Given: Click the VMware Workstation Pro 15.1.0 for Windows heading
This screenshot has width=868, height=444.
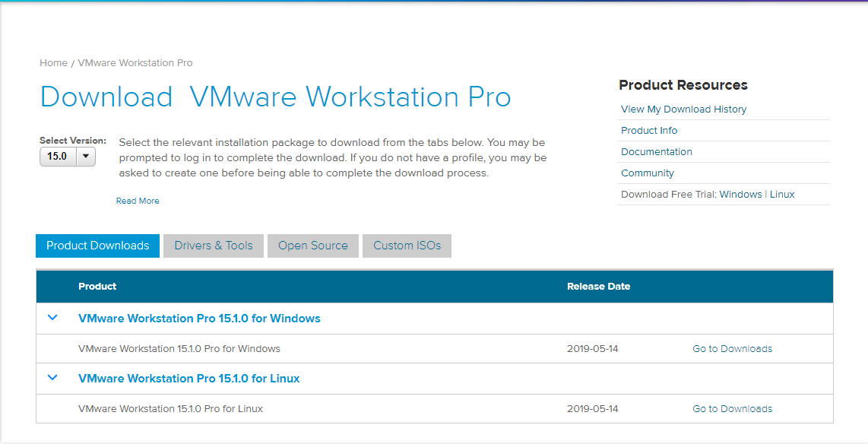Looking at the screenshot, I should coord(199,318).
